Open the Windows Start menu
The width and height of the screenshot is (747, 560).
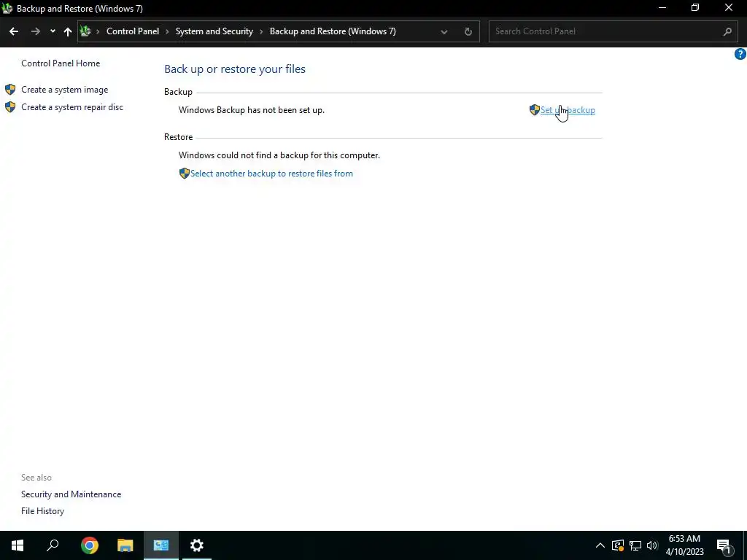coord(18,545)
